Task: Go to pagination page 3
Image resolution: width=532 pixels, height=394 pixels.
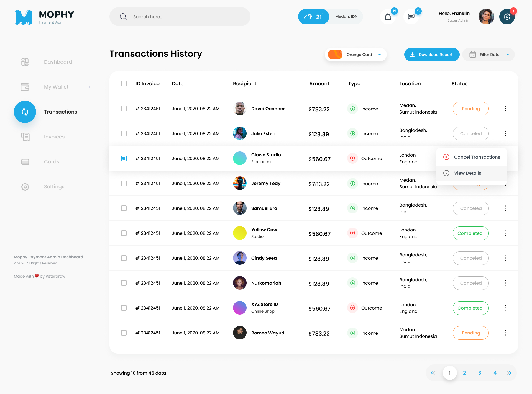Action: [x=480, y=373]
